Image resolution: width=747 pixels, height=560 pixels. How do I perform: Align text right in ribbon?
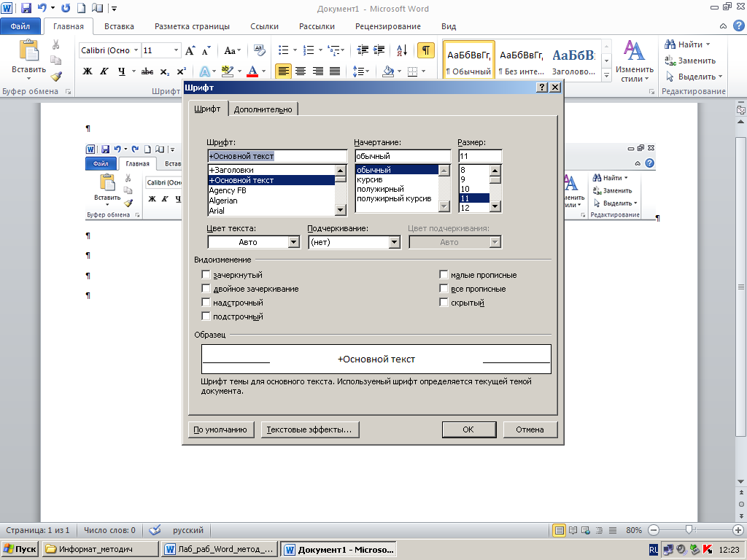(x=318, y=71)
